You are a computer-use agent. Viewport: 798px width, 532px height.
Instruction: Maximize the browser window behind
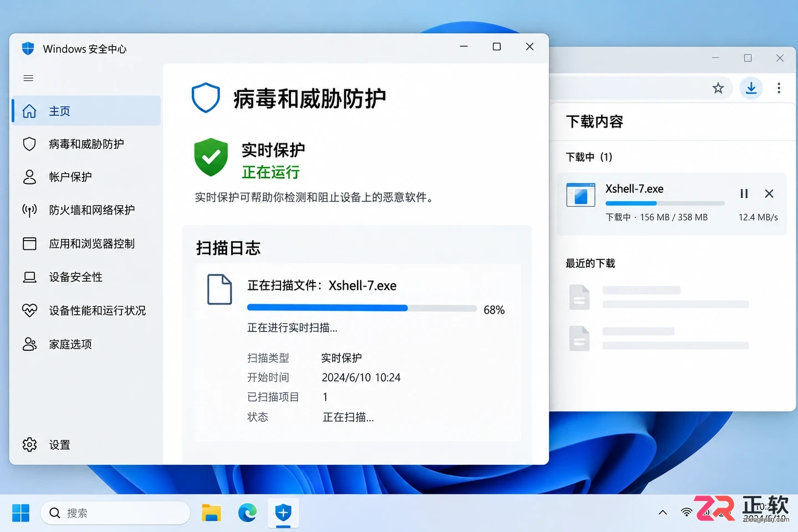748,58
